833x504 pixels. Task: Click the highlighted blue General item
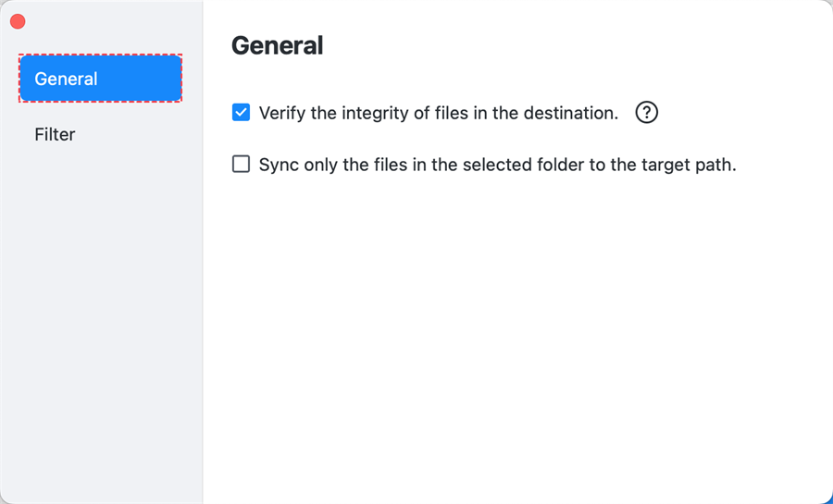[100, 79]
